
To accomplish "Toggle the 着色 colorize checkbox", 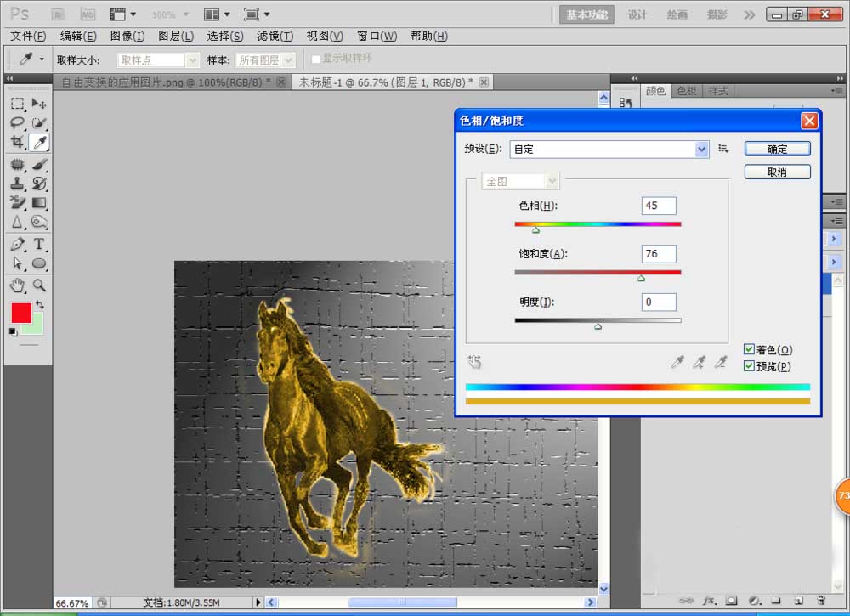I will click(750, 349).
